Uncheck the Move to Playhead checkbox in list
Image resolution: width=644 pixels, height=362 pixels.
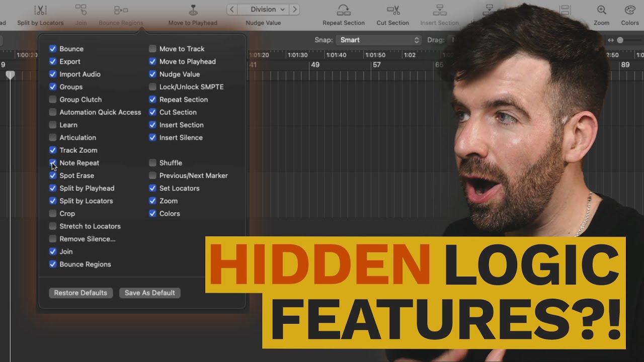click(152, 61)
